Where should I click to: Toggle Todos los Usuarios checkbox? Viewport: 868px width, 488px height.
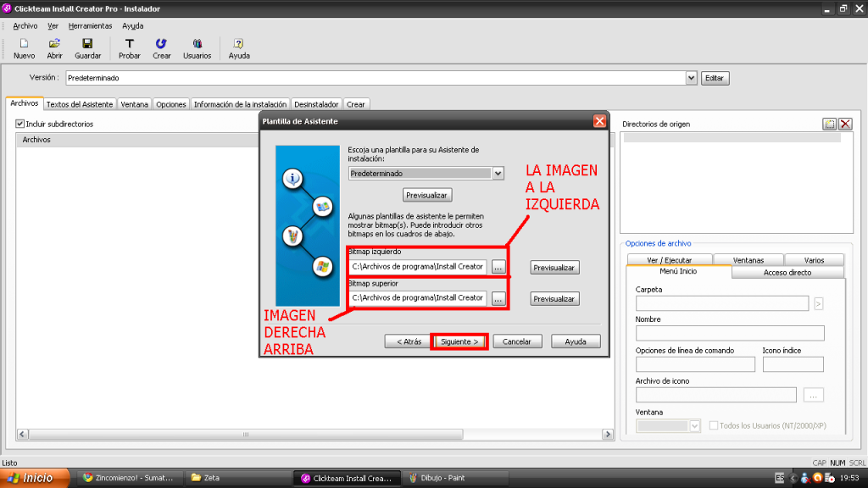click(714, 425)
